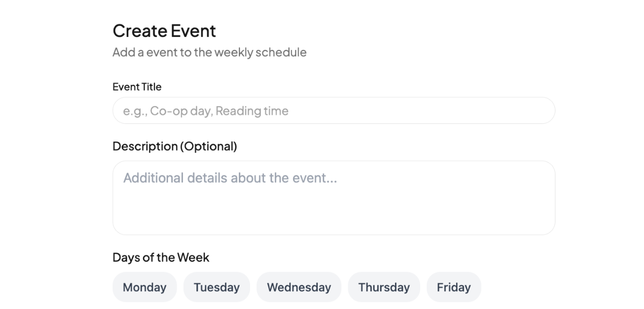Mark Wednesday for the weekly event
The width and height of the screenshot is (644, 309).
(298, 287)
